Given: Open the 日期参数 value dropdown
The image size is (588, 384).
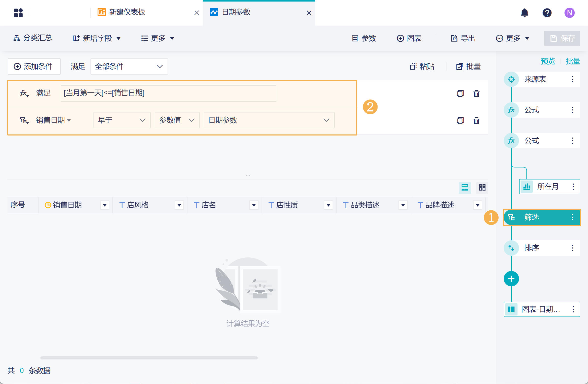Looking at the screenshot, I should (x=269, y=120).
